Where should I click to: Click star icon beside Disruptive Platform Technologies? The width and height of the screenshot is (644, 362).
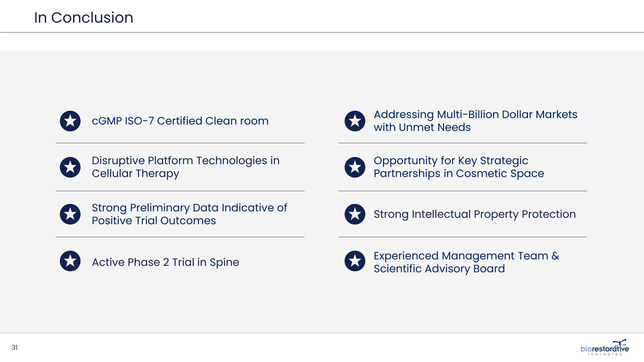(x=70, y=167)
